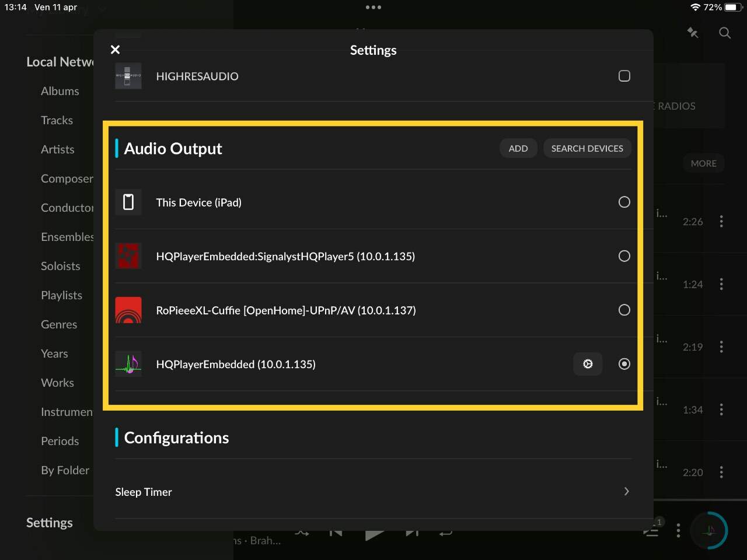Click the Sleep Timer label

click(x=144, y=492)
